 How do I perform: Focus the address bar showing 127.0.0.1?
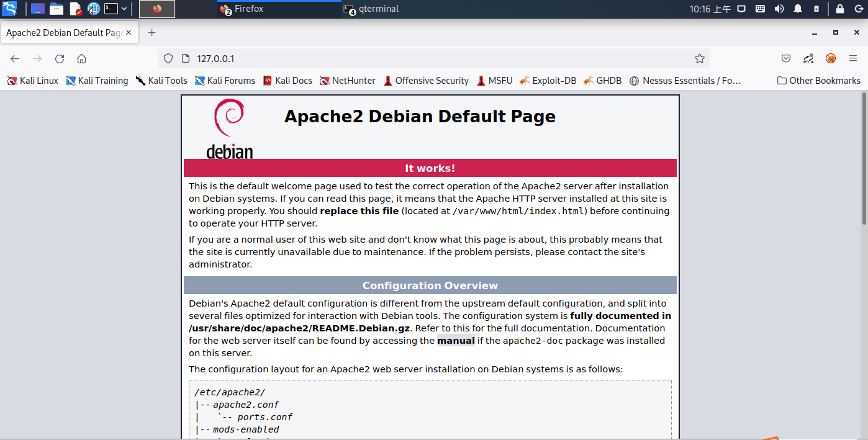pyautogui.click(x=435, y=58)
